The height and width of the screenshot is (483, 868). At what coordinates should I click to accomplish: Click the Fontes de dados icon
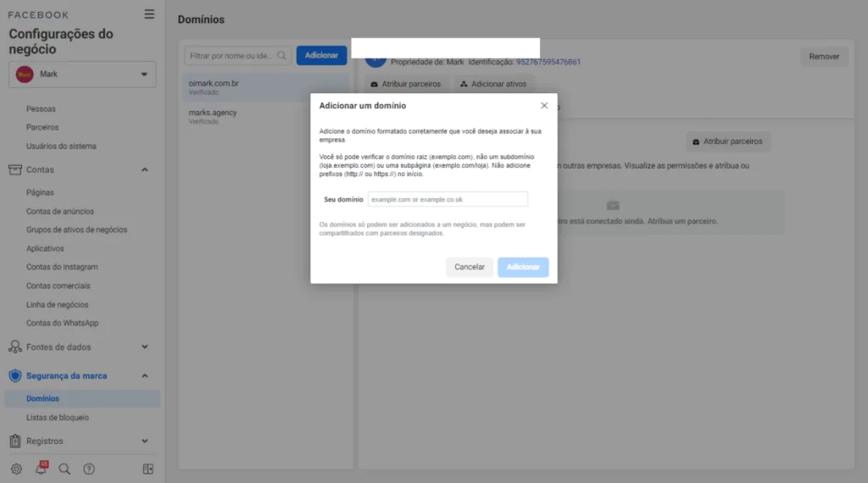click(15, 347)
